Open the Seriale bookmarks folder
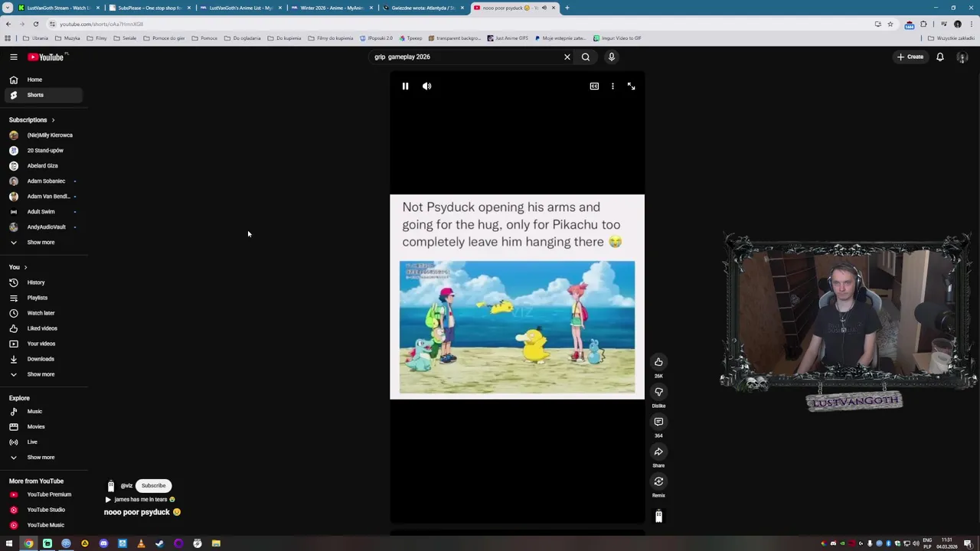The height and width of the screenshot is (551, 980). click(126, 37)
